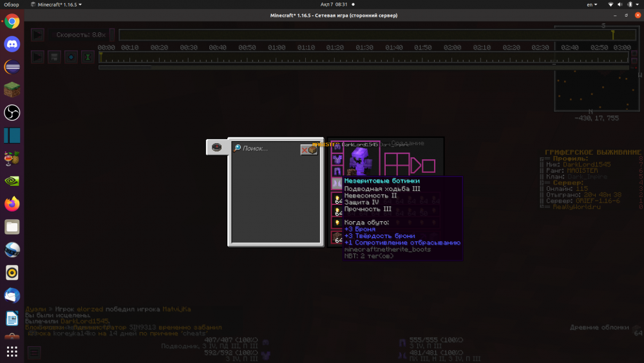This screenshot has width=644, height=363.
Task: Click the netherite leggings armor slot
Action: (x=337, y=172)
